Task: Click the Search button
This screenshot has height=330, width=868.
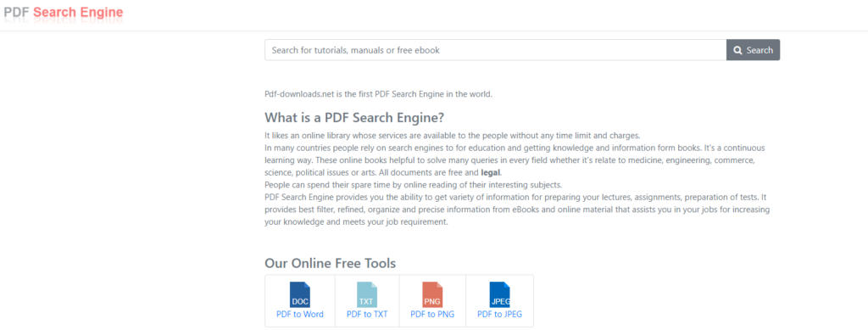Action: point(753,50)
